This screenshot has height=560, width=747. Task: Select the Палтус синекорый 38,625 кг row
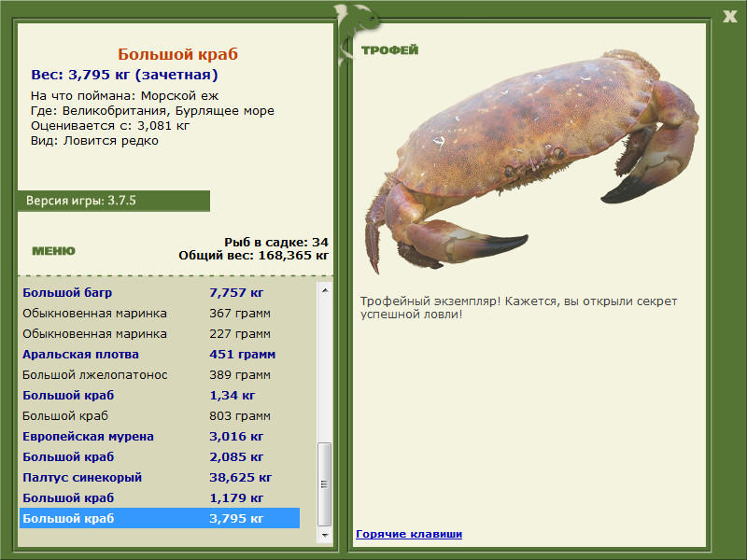[x=160, y=477]
